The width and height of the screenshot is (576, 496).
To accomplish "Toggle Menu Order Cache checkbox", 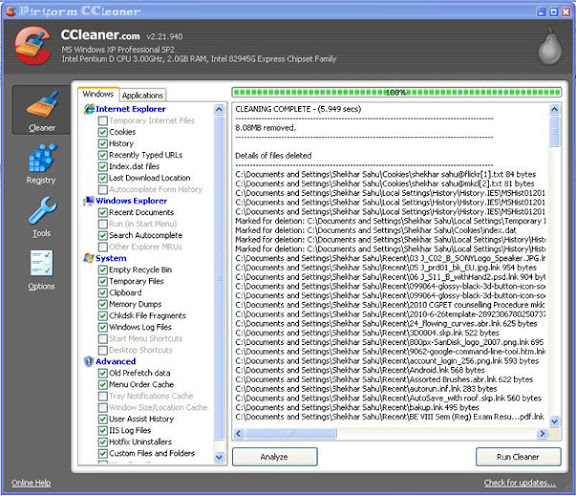I will tap(103, 384).
